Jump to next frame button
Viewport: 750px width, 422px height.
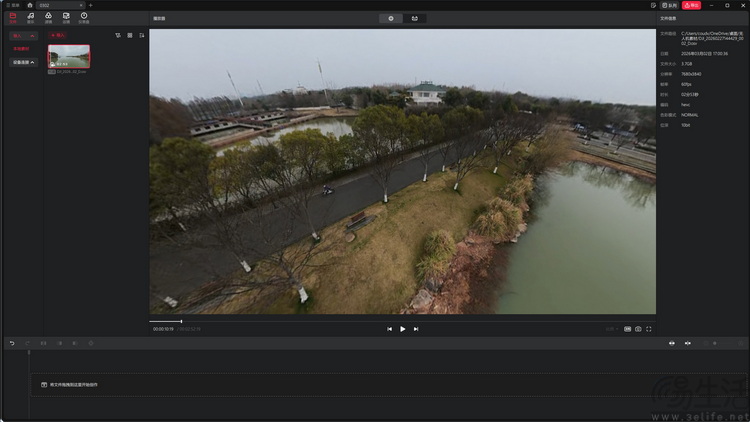click(x=416, y=329)
